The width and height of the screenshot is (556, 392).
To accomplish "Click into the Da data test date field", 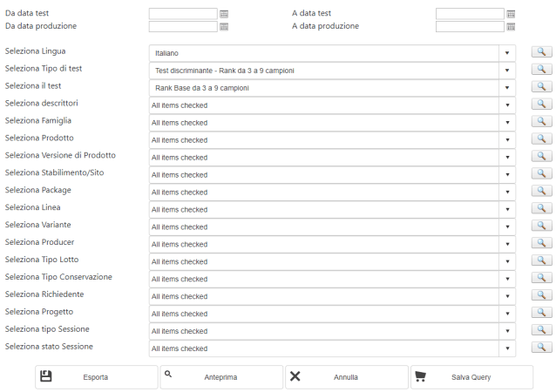I will pyautogui.click(x=183, y=14).
